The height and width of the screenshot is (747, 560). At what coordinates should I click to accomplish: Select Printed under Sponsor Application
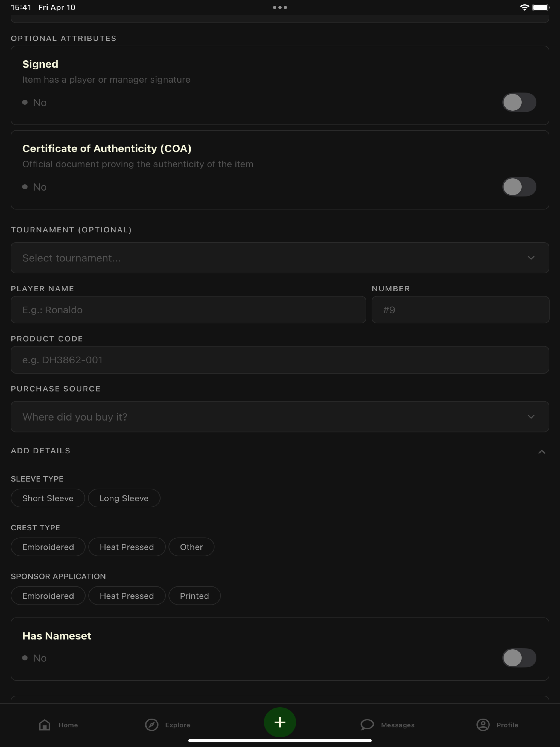(x=194, y=596)
